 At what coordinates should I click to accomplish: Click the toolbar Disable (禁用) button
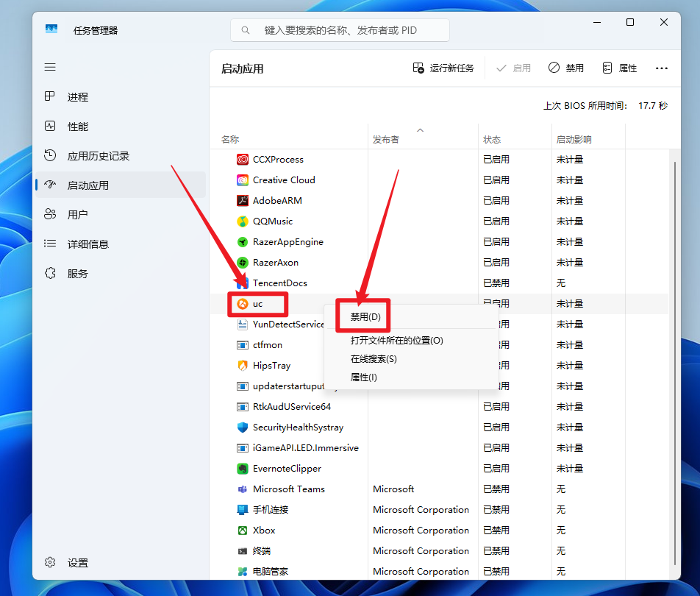point(566,68)
